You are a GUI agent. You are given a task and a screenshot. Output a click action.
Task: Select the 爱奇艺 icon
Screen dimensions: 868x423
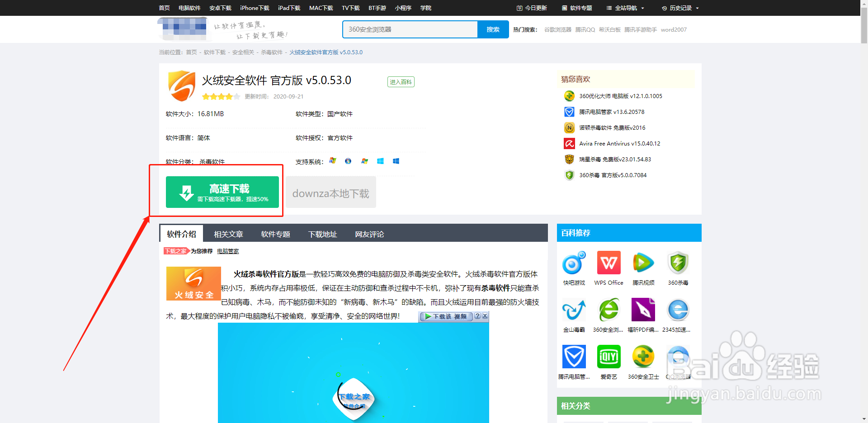click(x=609, y=357)
